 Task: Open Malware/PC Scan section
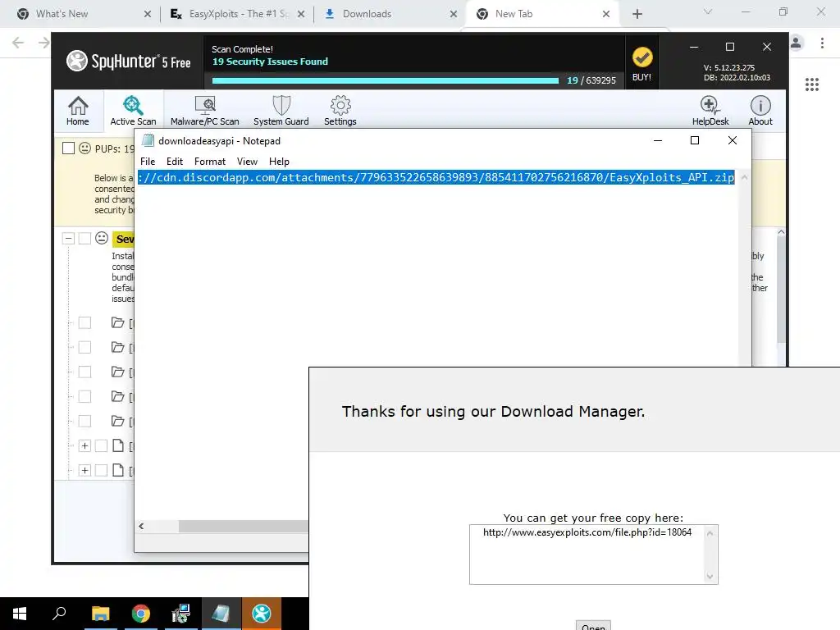point(204,111)
